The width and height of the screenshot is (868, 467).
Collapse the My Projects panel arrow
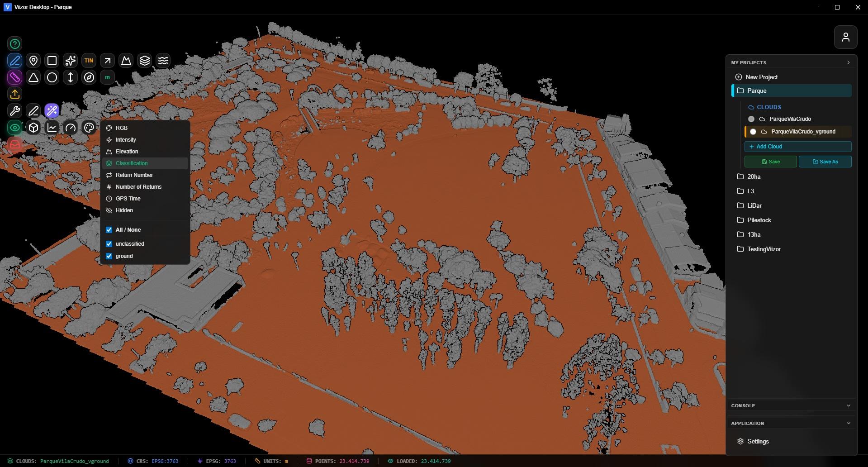pos(848,62)
